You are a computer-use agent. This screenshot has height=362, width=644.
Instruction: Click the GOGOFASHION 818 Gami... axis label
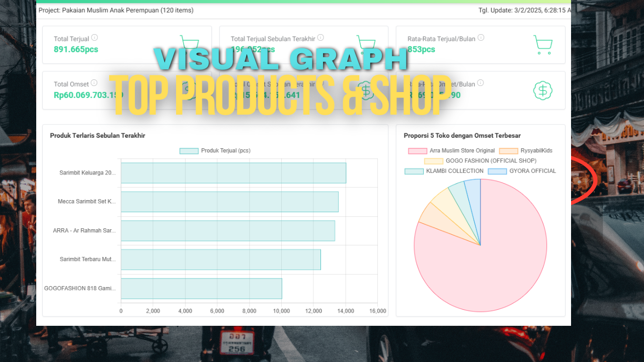pyautogui.click(x=80, y=289)
